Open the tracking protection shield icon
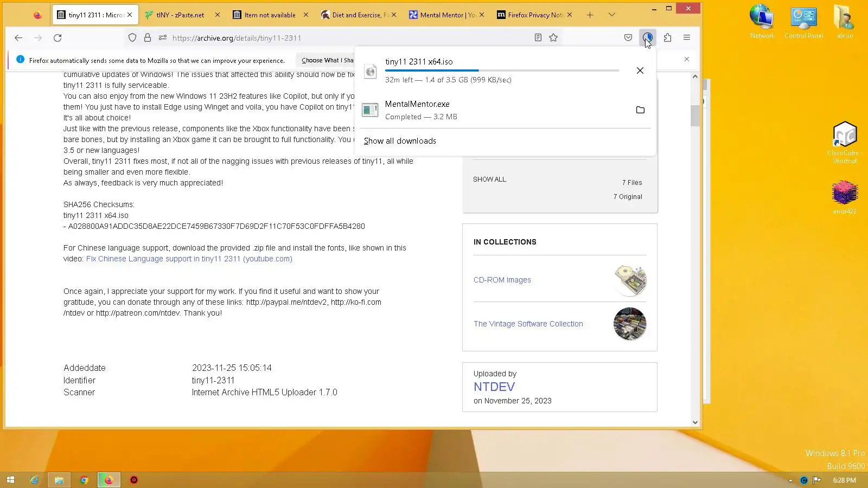868x488 pixels. (x=132, y=38)
